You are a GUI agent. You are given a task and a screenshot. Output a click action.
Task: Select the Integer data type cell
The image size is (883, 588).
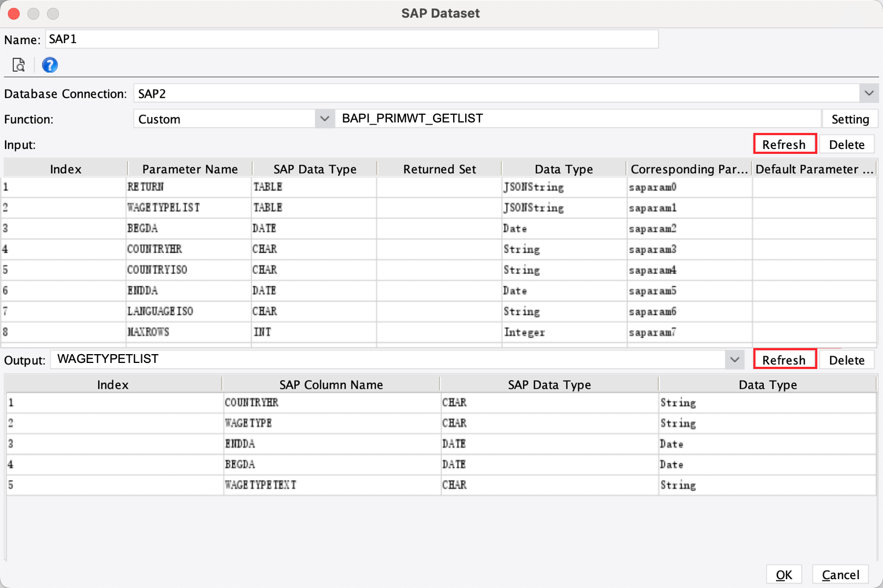pyautogui.click(x=564, y=332)
